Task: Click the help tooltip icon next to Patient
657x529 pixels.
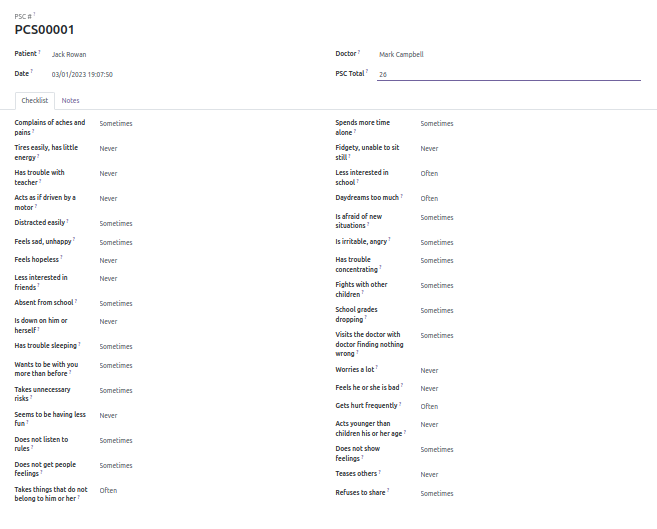Action: point(39,52)
